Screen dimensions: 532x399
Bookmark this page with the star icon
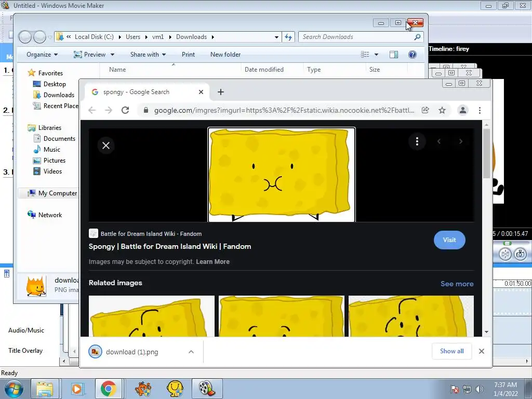point(442,110)
